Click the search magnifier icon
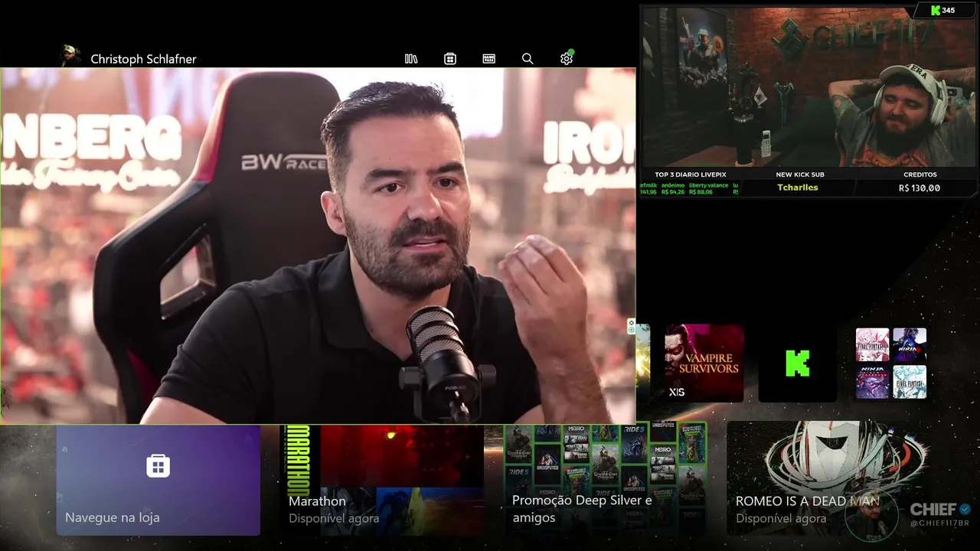 (x=528, y=59)
